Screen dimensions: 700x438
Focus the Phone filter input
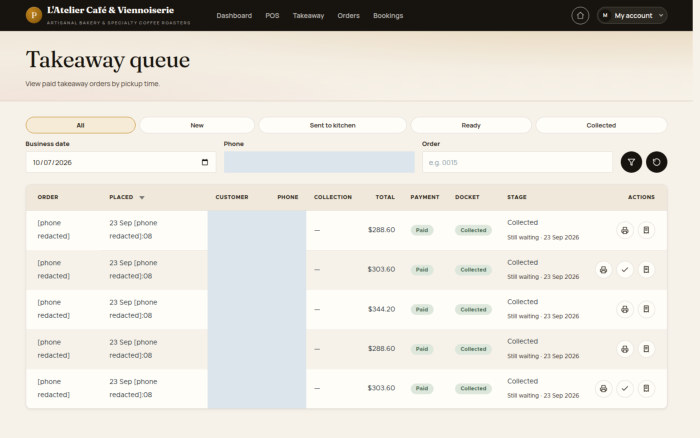(x=319, y=162)
